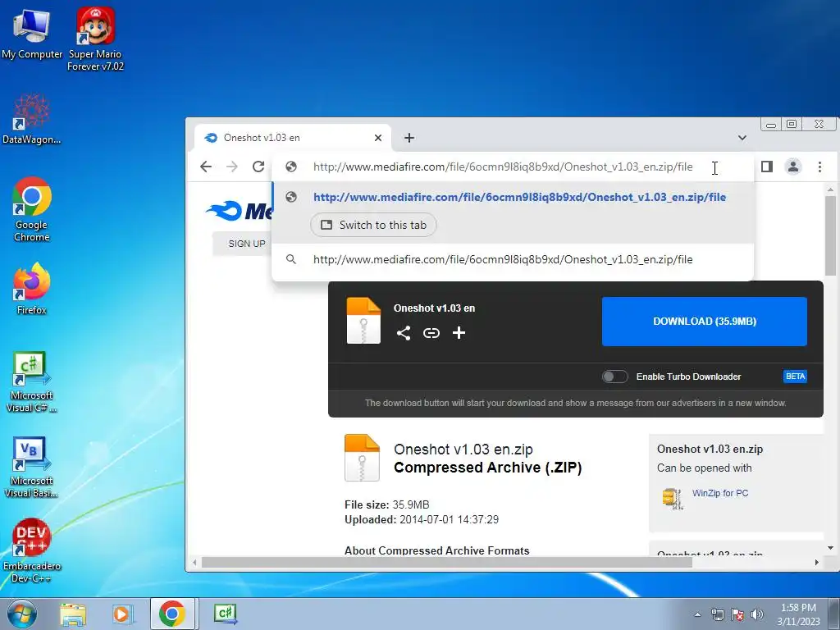Open the Windows Start menu
This screenshot has height=630, width=840.
[x=21, y=614]
